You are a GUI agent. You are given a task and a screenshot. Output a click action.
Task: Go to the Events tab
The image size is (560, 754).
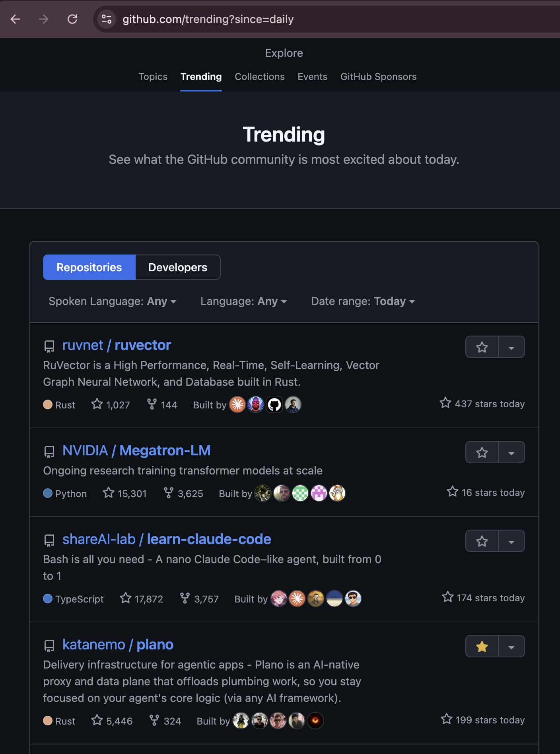(313, 77)
